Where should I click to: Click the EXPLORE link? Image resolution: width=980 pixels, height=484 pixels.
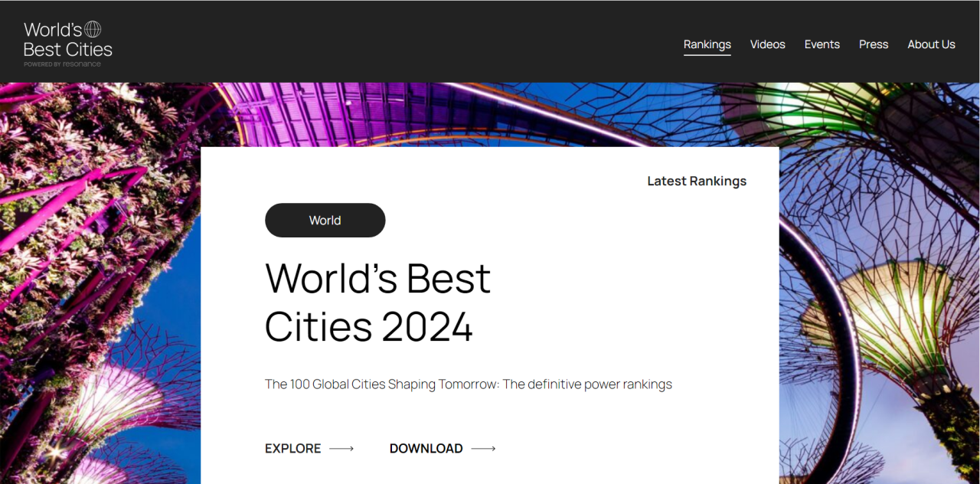[293, 449]
